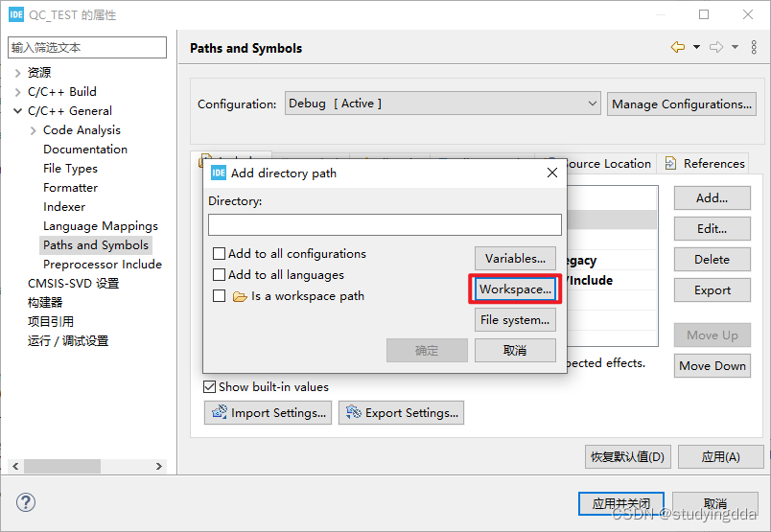771x532 pixels.
Task: Collapse the C/C++ General tree node
Action: [17, 111]
